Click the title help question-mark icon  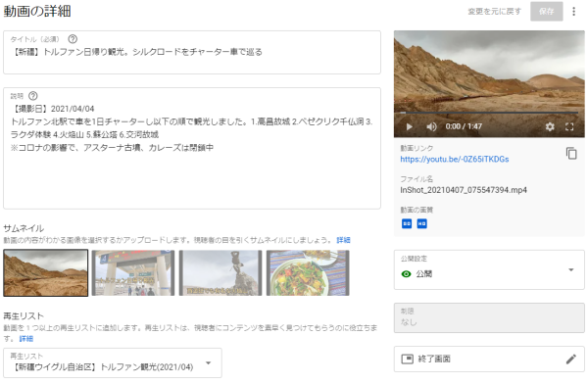73,39
